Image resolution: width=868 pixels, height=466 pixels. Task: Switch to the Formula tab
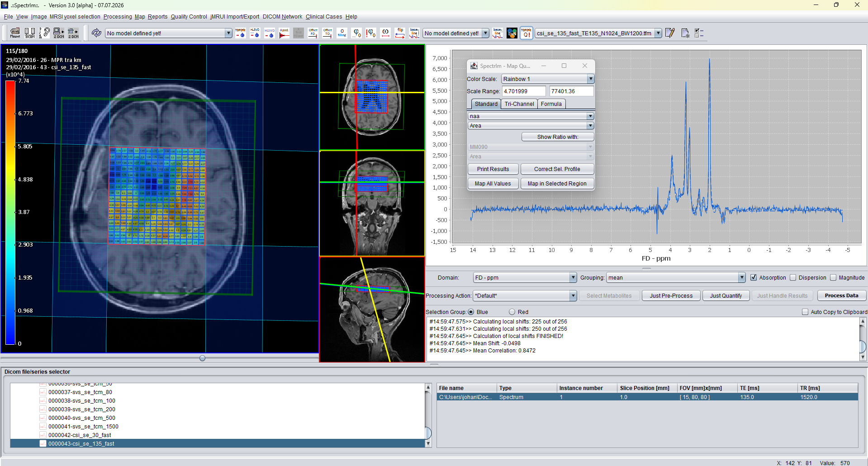tap(551, 104)
